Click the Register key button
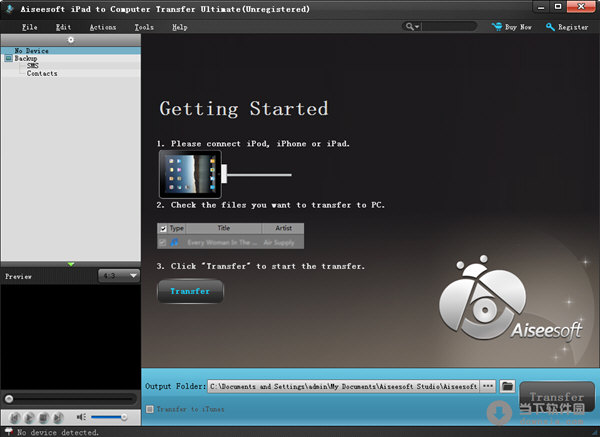The width and height of the screenshot is (600, 437). [x=567, y=27]
